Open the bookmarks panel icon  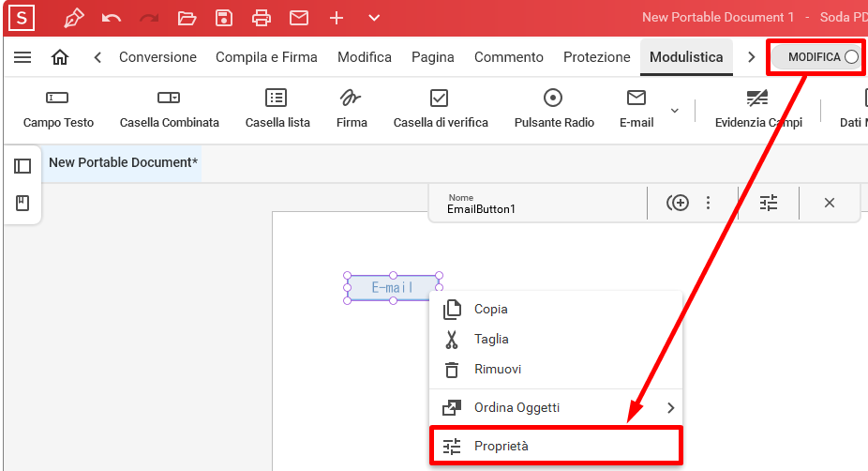22,204
